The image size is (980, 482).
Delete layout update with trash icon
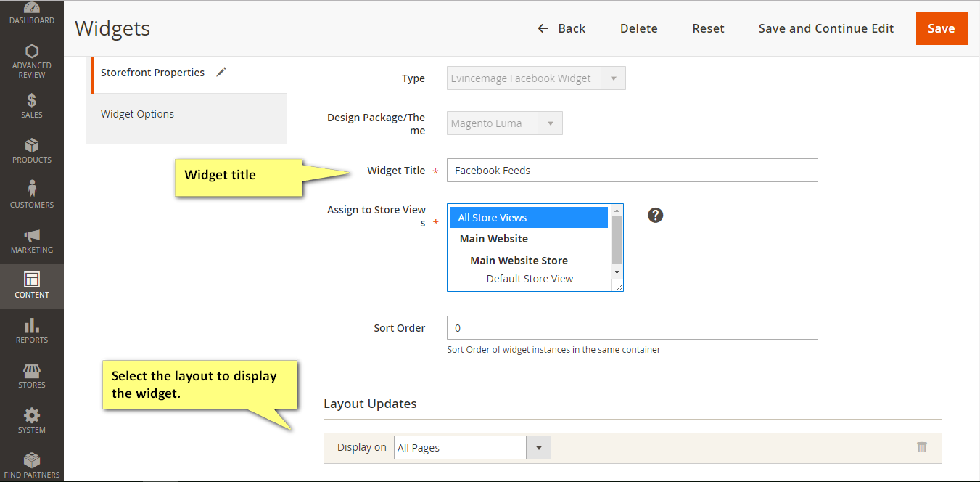tap(922, 447)
